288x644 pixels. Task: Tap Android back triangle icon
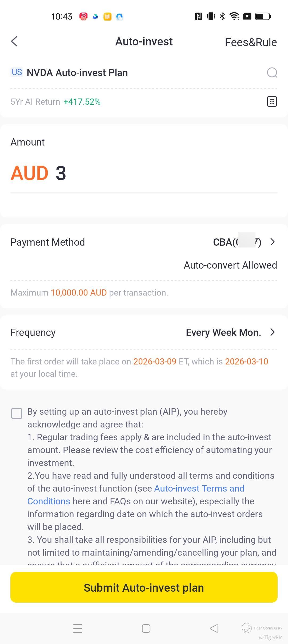coord(214,628)
